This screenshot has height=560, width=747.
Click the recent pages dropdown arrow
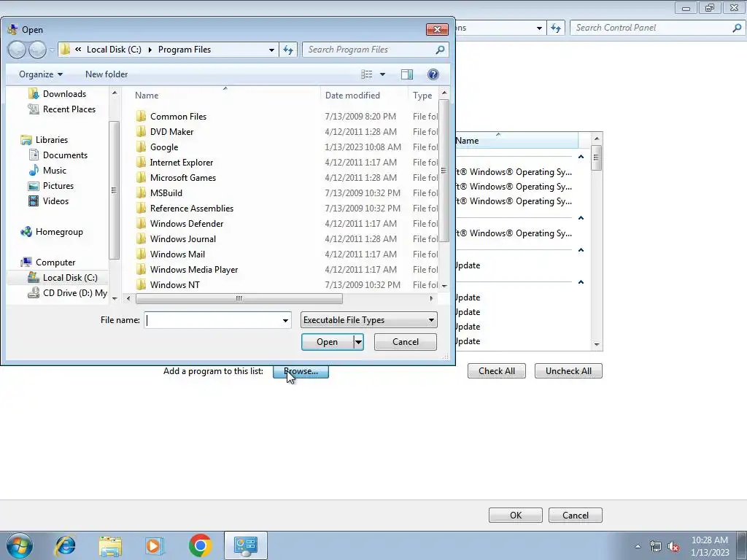click(x=52, y=50)
